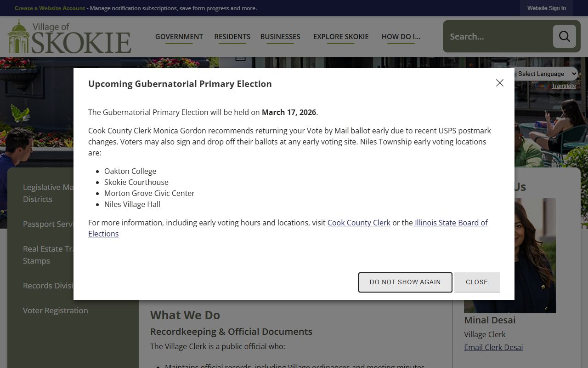
Task: Open the Cook County Clerk link
Action: tap(359, 223)
